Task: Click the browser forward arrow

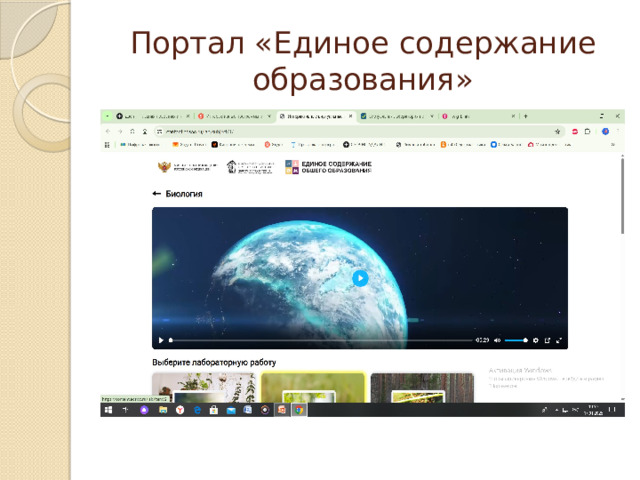Action: (x=120, y=131)
